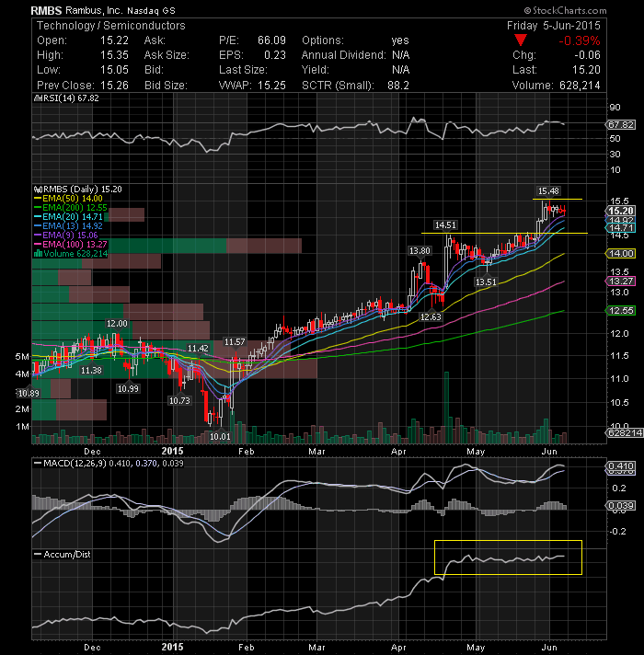The image size is (644, 655).
Task: Click the Technology / Semiconductors sector text
Action: (x=111, y=26)
